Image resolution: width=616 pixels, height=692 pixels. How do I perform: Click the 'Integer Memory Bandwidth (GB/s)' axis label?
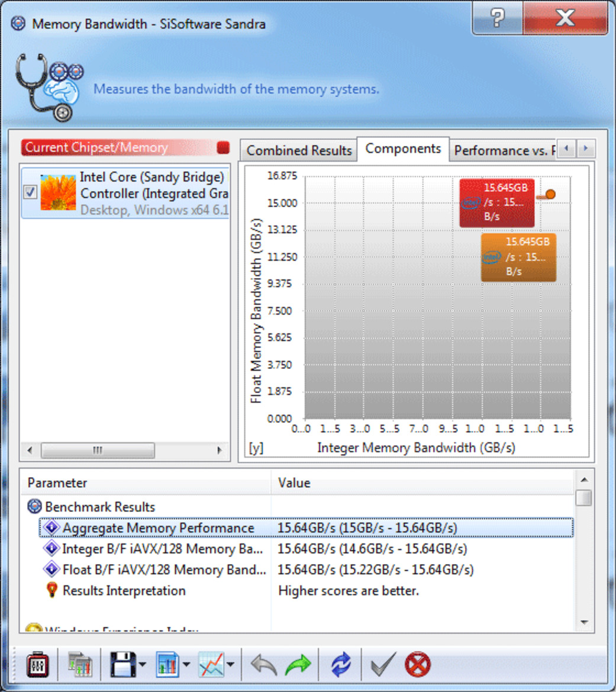pyautogui.click(x=416, y=448)
